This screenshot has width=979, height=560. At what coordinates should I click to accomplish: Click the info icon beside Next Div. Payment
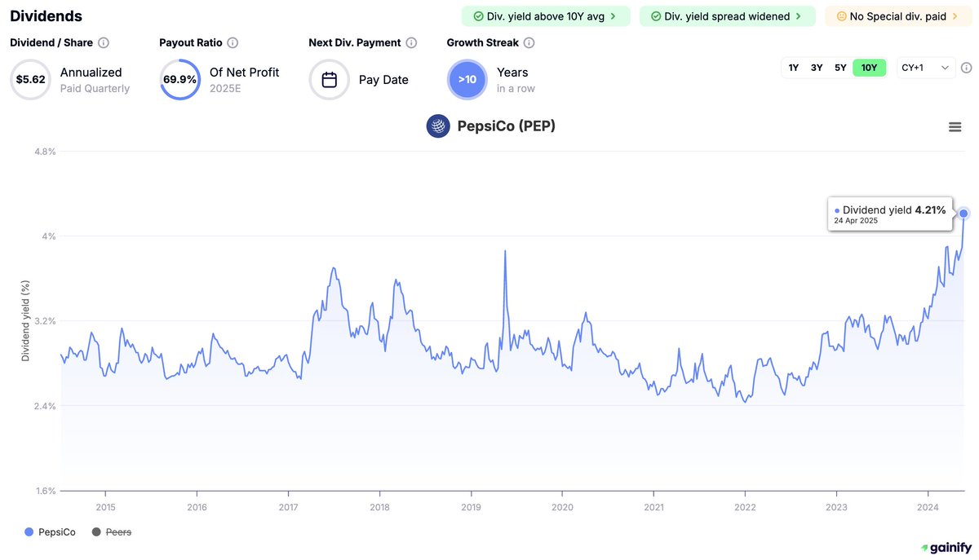pyautogui.click(x=411, y=42)
